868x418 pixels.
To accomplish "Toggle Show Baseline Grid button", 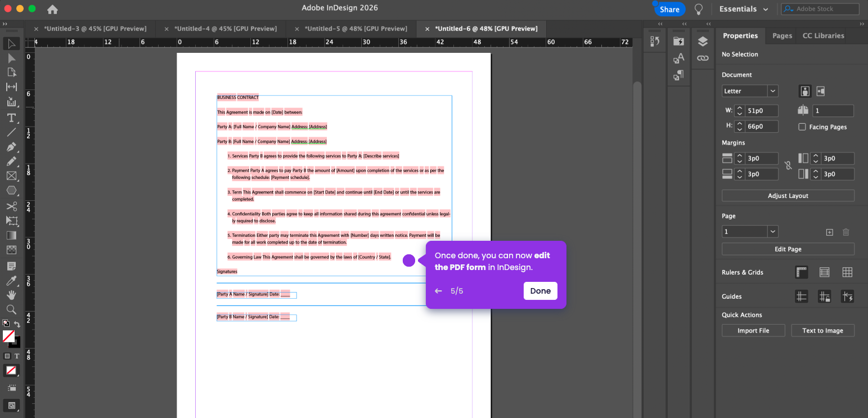I will pos(825,272).
